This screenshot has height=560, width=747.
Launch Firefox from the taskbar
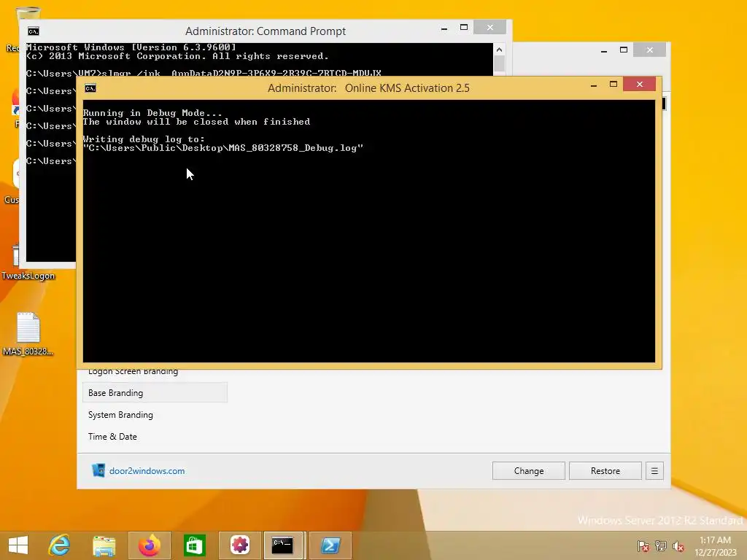[x=149, y=545]
